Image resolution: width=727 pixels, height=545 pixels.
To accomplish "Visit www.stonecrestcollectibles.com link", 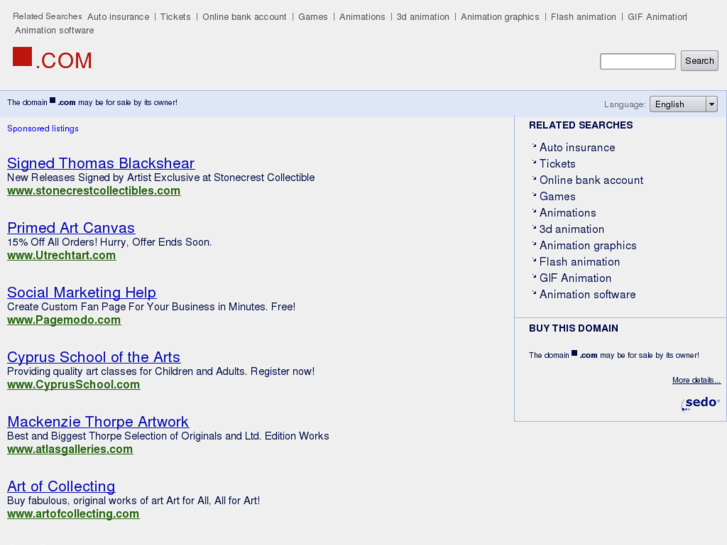I will [94, 191].
